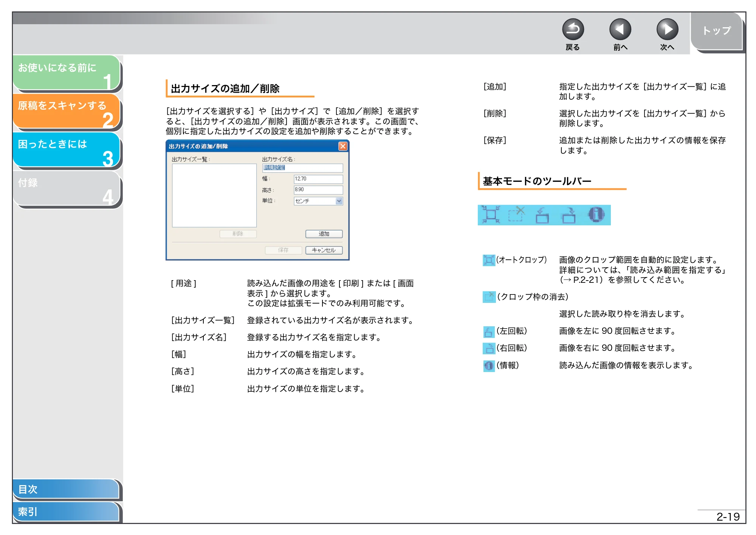Click the rotate right toolbar icon
The width and height of the screenshot is (756, 535).
pos(569,215)
